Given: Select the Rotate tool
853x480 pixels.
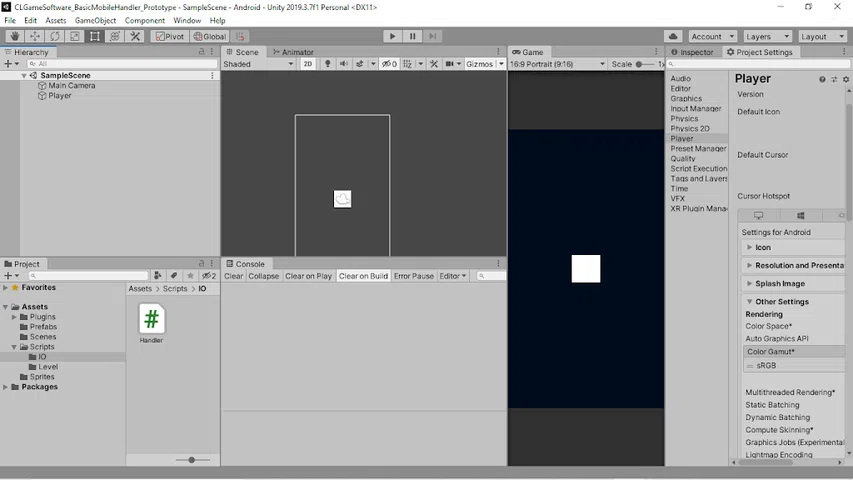Looking at the screenshot, I should [54, 36].
